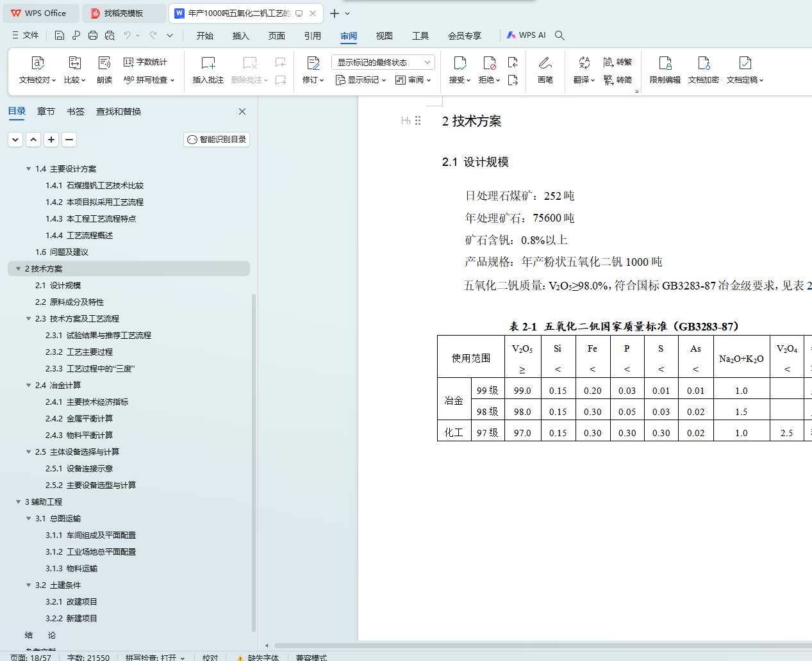Viewport: 812px width, 661px height.
Task: Open the 翻译 translate tool
Action: point(584,70)
